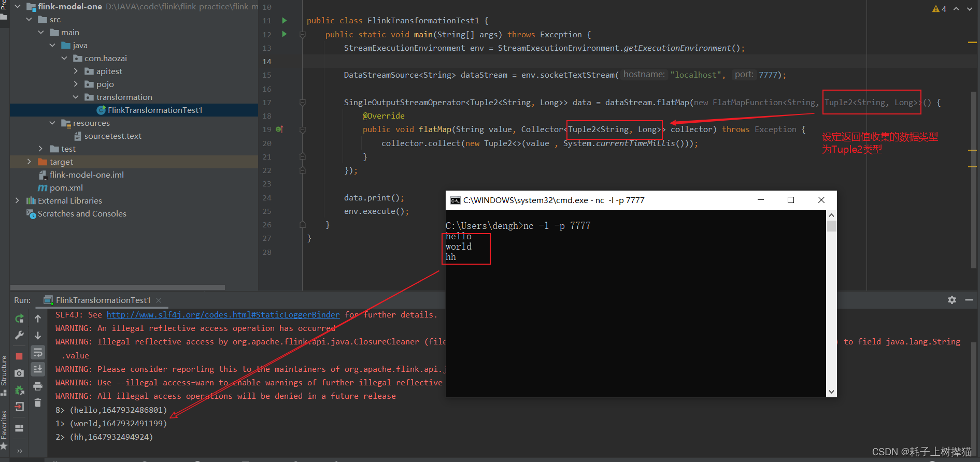Viewport: 980px width, 462px height.
Task: Go to previous highlighted problem arrow
Action: [956, 9]
